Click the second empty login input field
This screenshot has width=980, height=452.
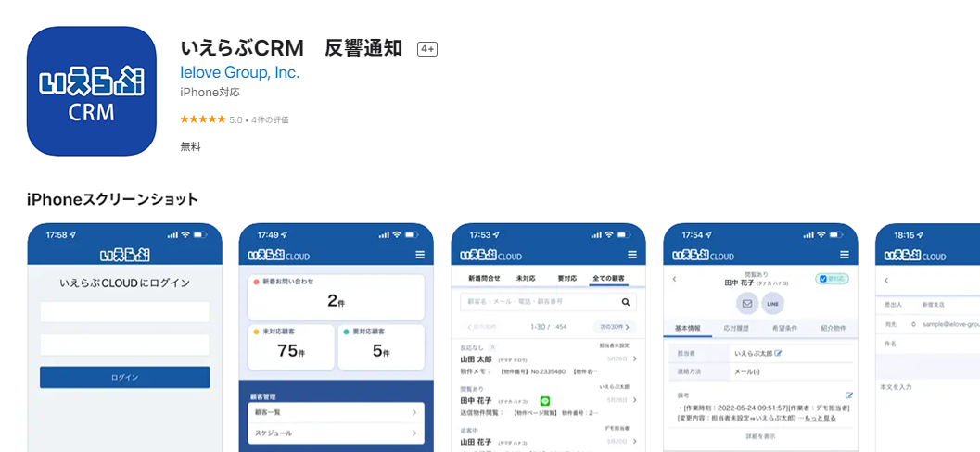125,345
